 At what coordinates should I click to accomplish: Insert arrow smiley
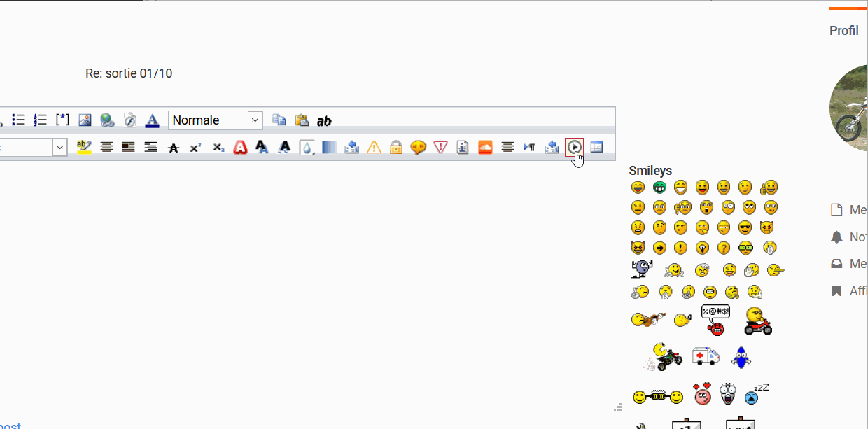[659, 248]
